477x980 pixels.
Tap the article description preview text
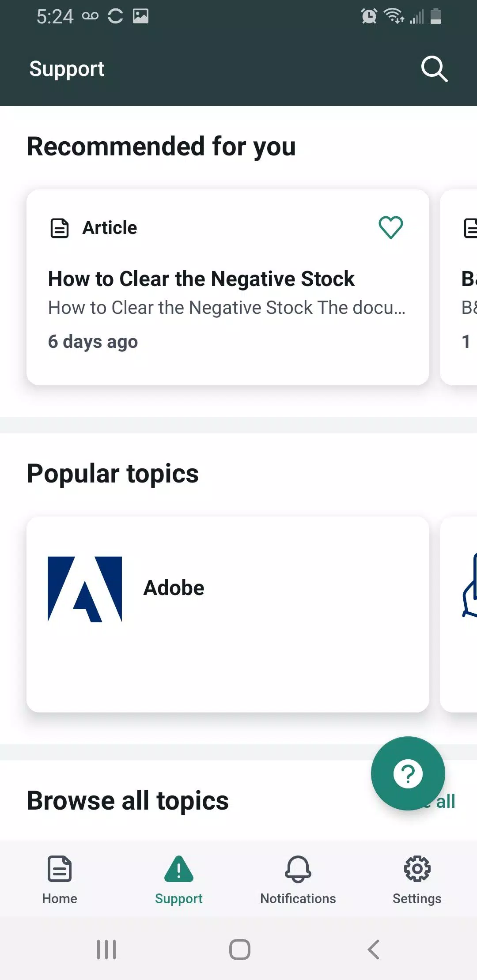pos(227,308)
